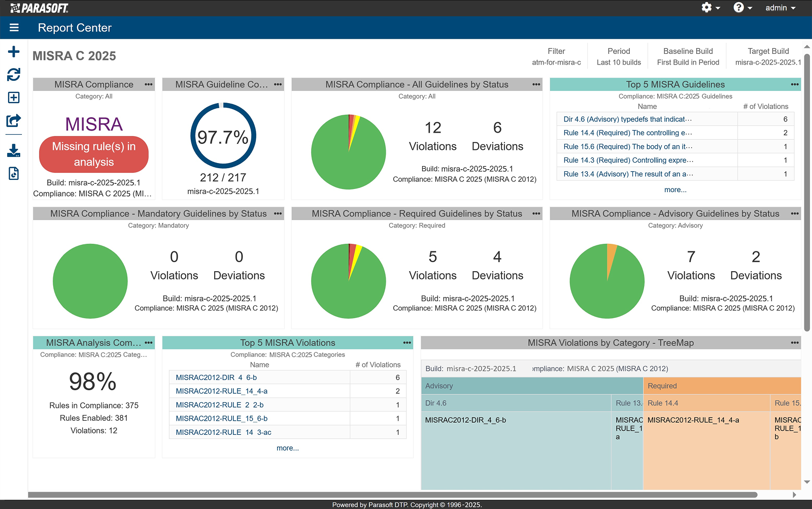This screenshot has height=509, width=812.
Task: Open Rule 13.4 (Advisory) guideline link
Action: (628, 174)
